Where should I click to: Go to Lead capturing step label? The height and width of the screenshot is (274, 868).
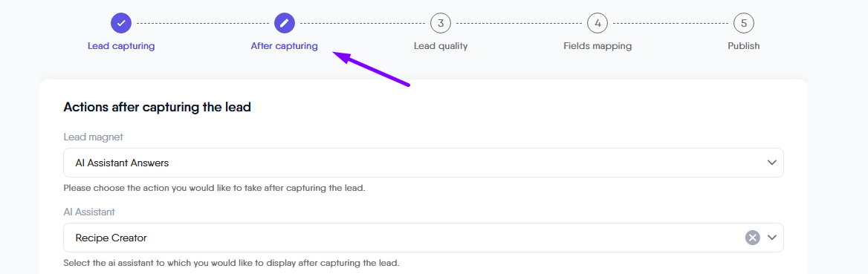121,46
